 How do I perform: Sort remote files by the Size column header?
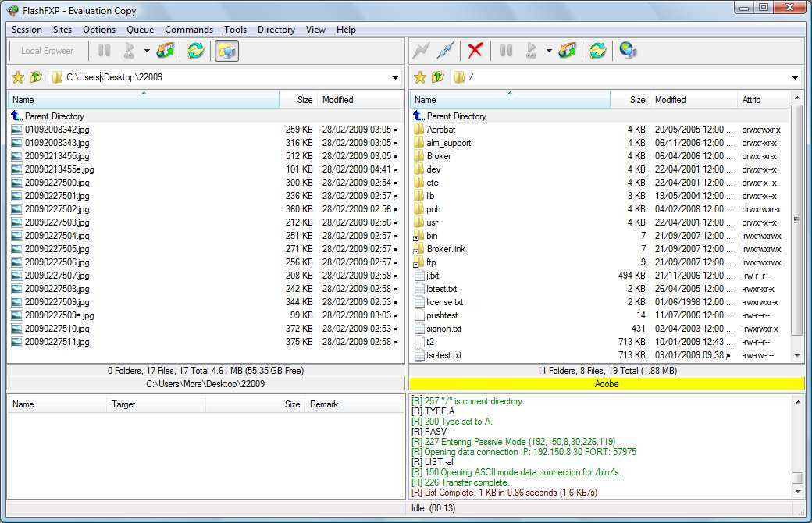(x=636, y=100)
